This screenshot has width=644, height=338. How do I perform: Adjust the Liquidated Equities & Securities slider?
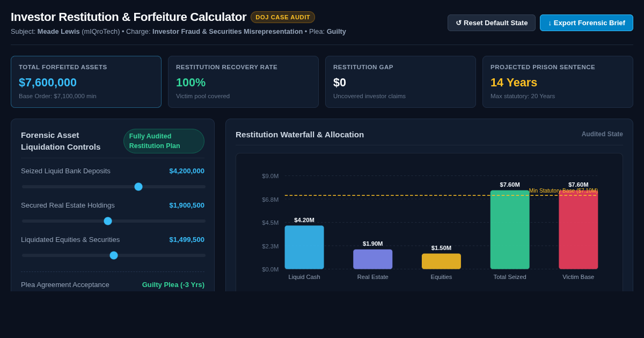(x=114, y=255)
